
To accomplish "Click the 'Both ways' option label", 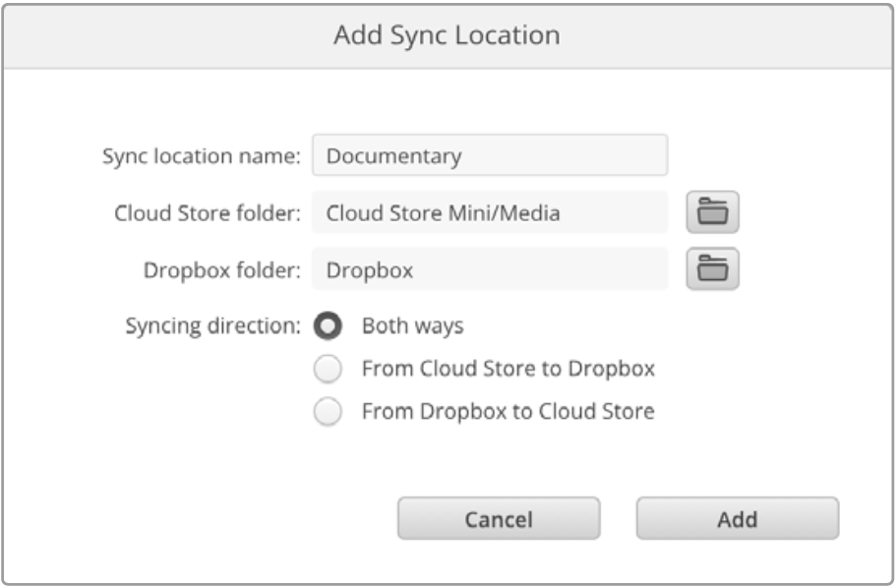I will [x=412, y=326].
